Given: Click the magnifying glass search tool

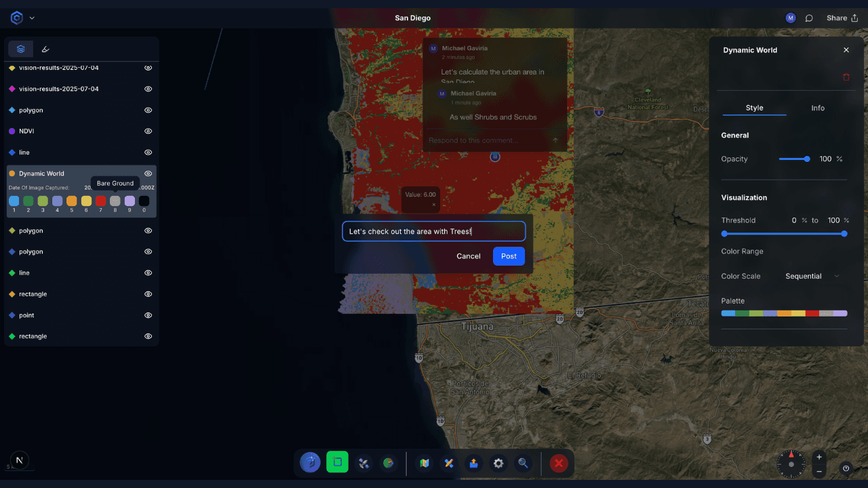Looking at the screenshot, I should [523, 463].
